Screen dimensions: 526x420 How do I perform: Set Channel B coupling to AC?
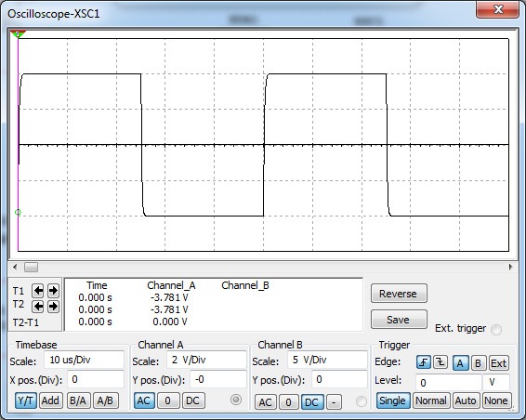pos(266,402)
